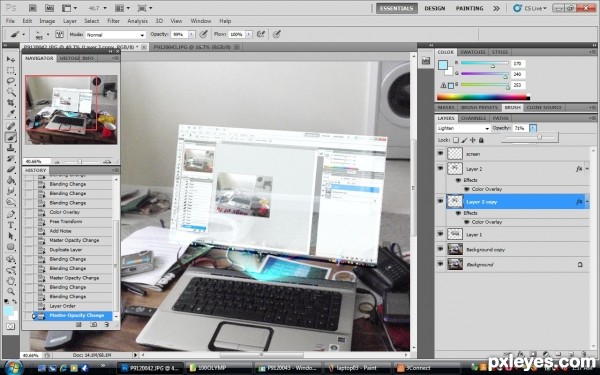The width and height of the screenshot is (600, 375).
Task: Open the Flow value arrow
Action: (x=249, y=34)
